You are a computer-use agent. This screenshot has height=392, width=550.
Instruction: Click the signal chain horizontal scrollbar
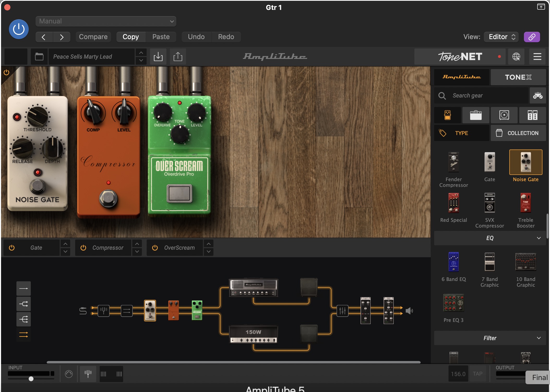click(x=234, y=362)
